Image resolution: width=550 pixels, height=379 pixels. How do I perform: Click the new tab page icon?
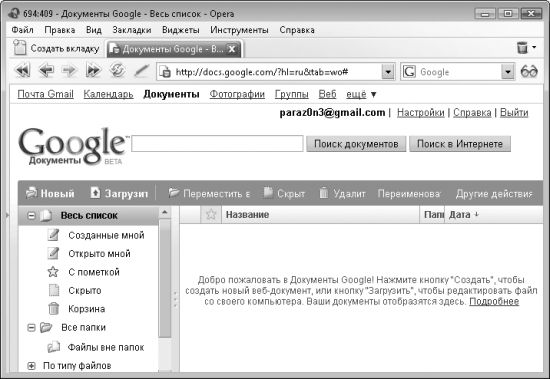20,48
